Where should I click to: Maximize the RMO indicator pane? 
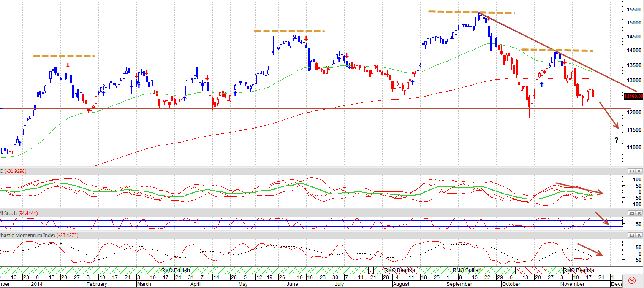(x=632, y=171)
